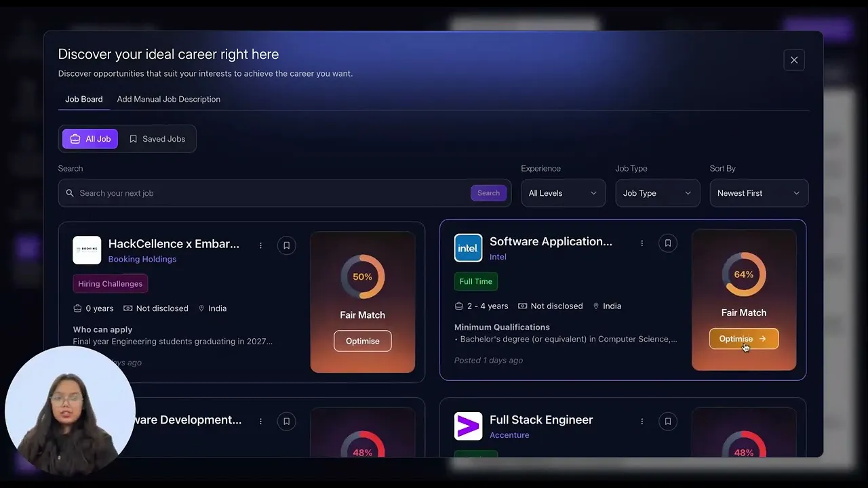Switch to Add Manual Job Description tab
This screenshot has height=488, width=868.
click(169, 99)
